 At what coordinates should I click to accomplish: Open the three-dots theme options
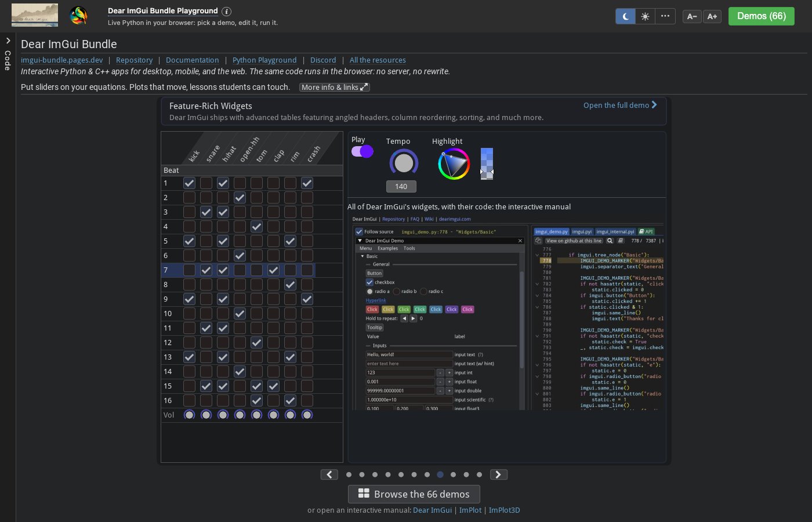coord(665,16)
